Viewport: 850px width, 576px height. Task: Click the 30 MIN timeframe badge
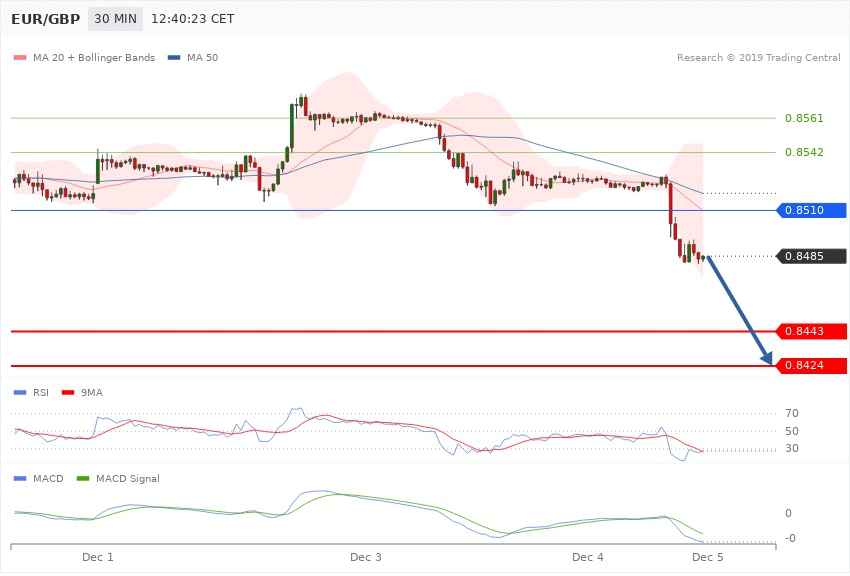point(115,19)
